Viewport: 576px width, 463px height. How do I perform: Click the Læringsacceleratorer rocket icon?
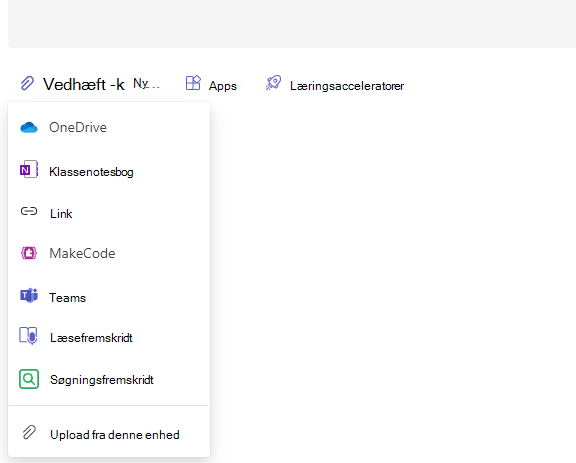273,83
